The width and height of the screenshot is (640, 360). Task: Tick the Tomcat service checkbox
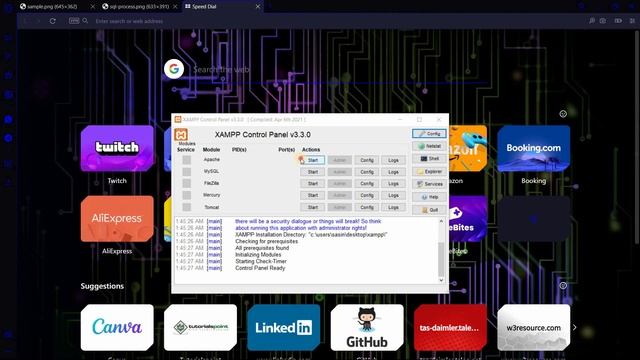point(187,207)
